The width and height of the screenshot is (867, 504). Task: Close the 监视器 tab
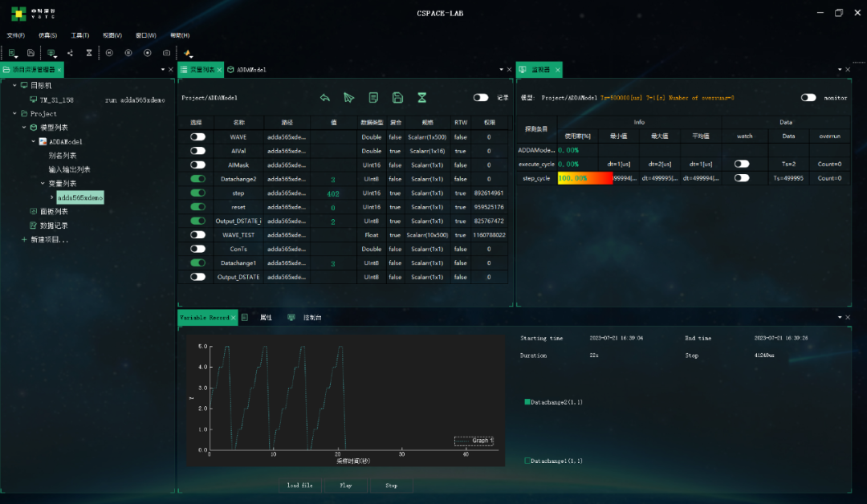(x=557, y=70)
